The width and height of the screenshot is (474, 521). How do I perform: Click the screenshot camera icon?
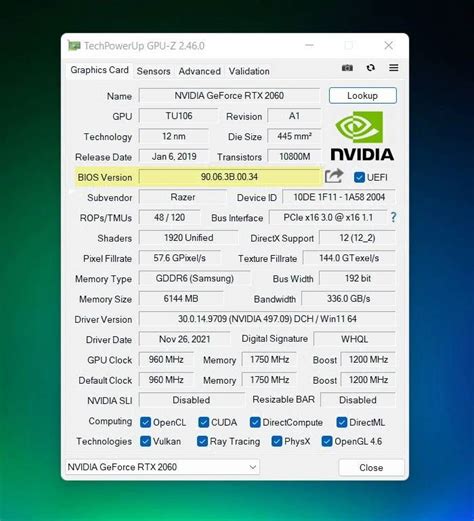[347, 68]
